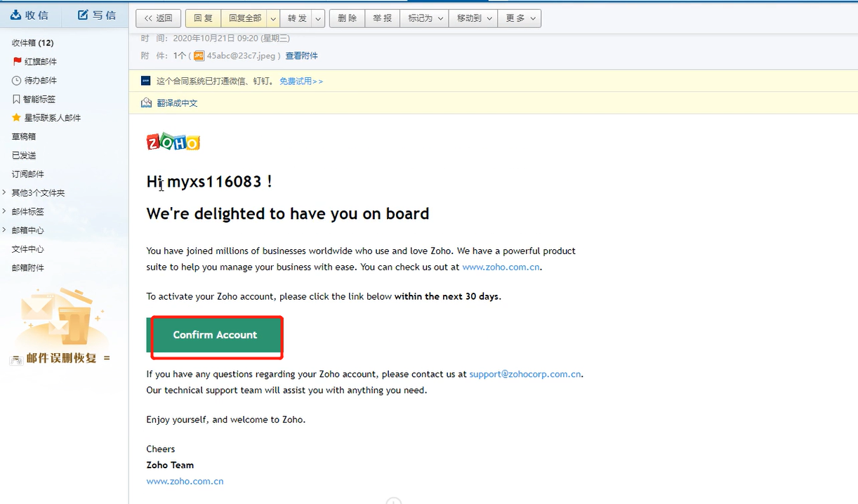
Task: Select 已发送 in the sidebar
Action: (24, 156)
